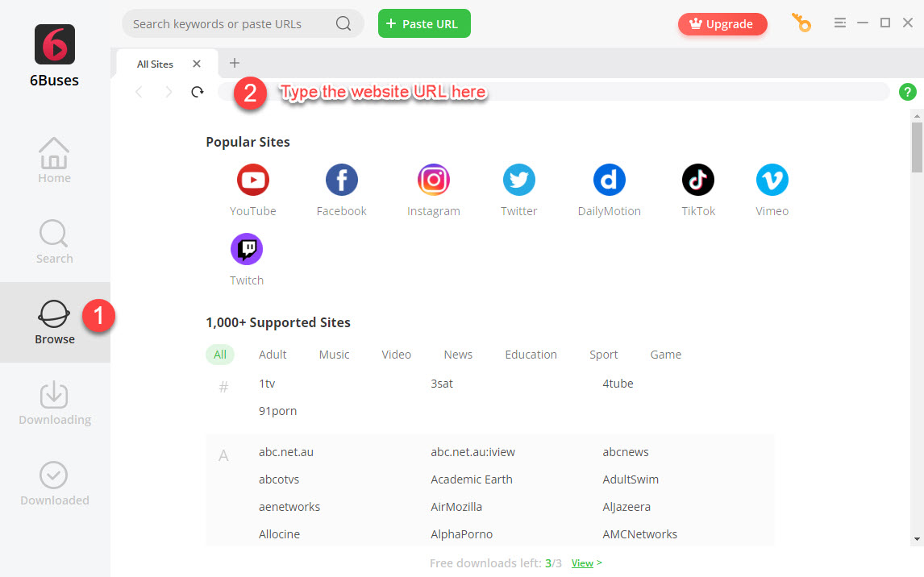Open a new tab with plus button
The height and width of the screenshot is (577, 924).
pos(235,63)
